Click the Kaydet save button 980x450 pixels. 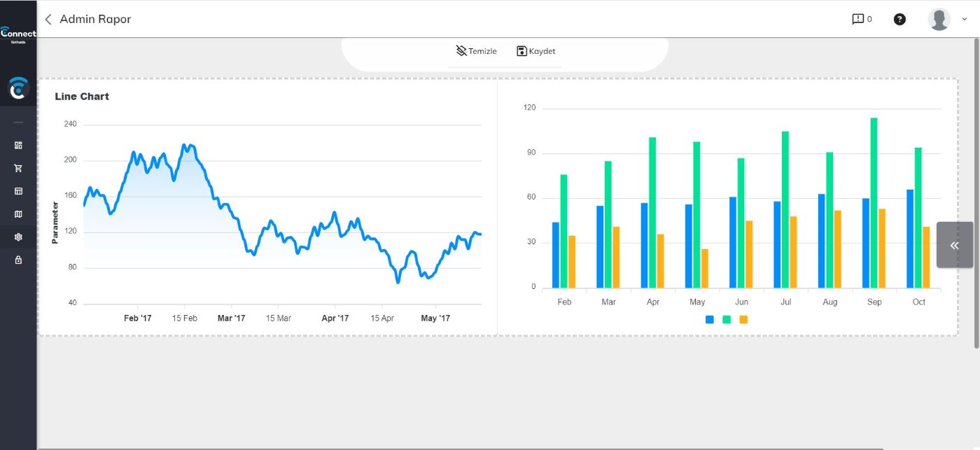coord(535,51)
